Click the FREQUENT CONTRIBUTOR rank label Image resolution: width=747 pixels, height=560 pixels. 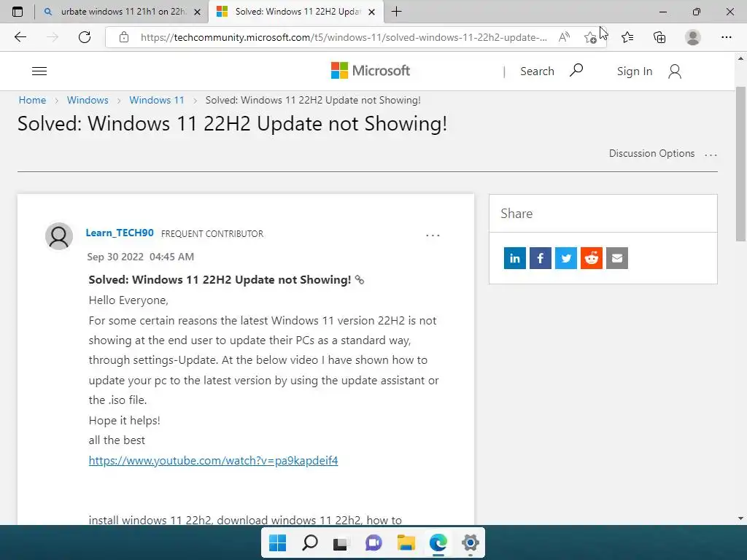click(212, 234)
